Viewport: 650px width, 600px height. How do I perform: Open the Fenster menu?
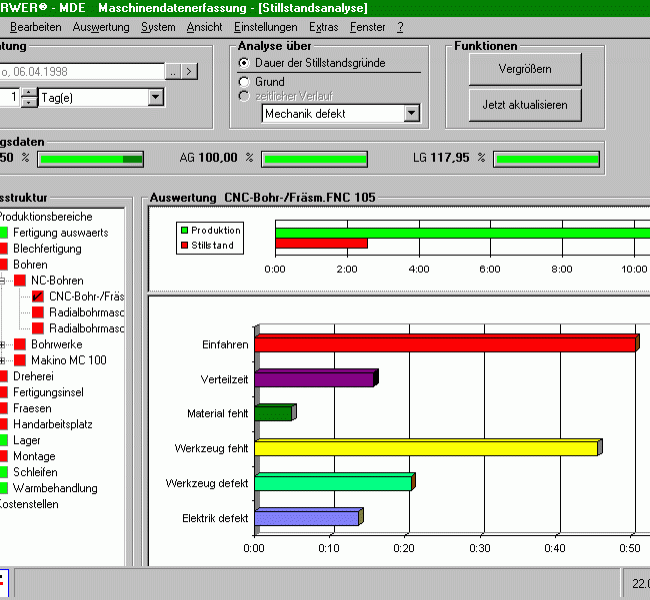367,27
